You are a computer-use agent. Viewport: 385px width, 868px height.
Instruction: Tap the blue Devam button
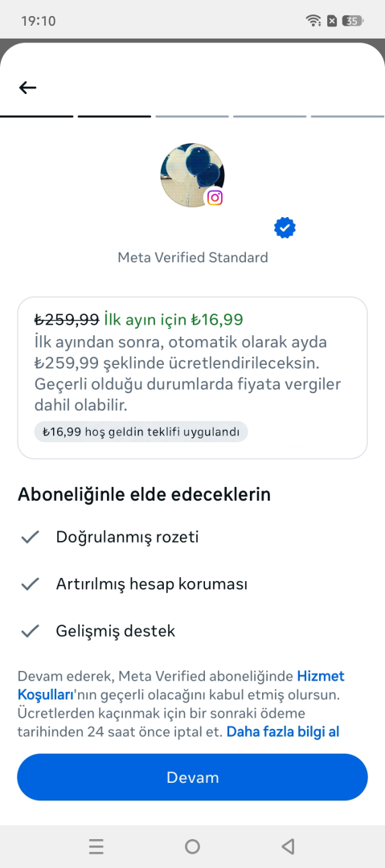(192, 777)
